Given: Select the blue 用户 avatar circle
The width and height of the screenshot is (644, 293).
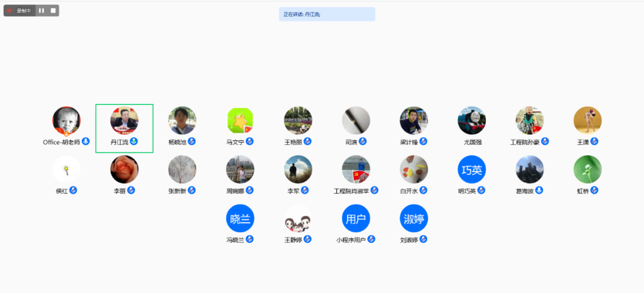Looking at the screenshot, I should tap(356, 218).
